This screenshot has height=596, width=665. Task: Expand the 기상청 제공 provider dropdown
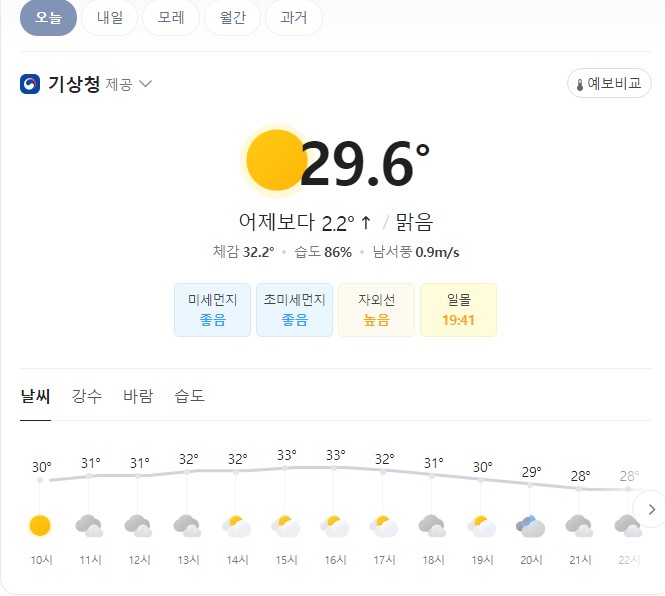coord(145,84)
